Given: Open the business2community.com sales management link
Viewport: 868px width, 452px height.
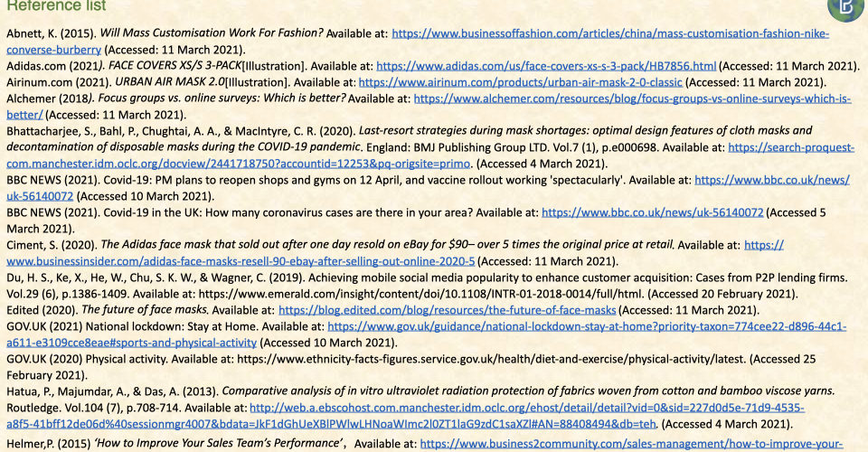Looking at the screenshot, I should coord(631,444).
